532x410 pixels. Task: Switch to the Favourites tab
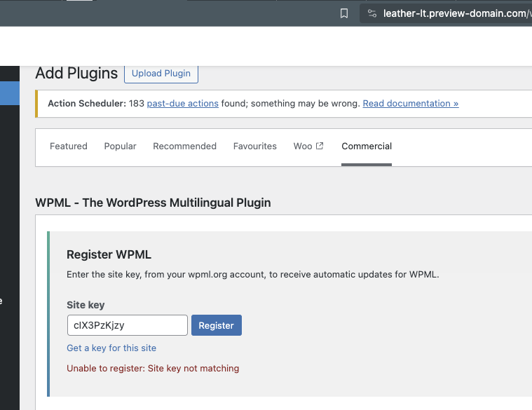point(255,146)
